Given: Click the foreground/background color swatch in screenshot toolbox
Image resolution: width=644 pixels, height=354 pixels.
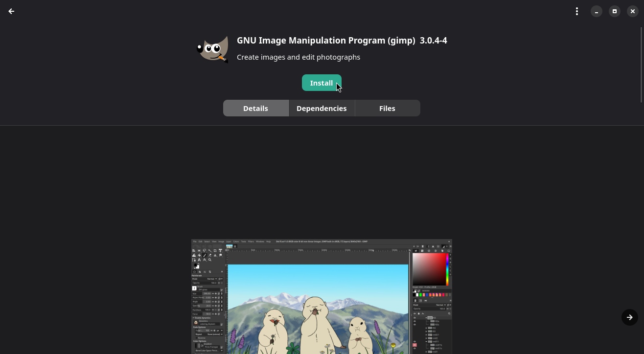Looking at the screenshot, I should tap(196, 266).
